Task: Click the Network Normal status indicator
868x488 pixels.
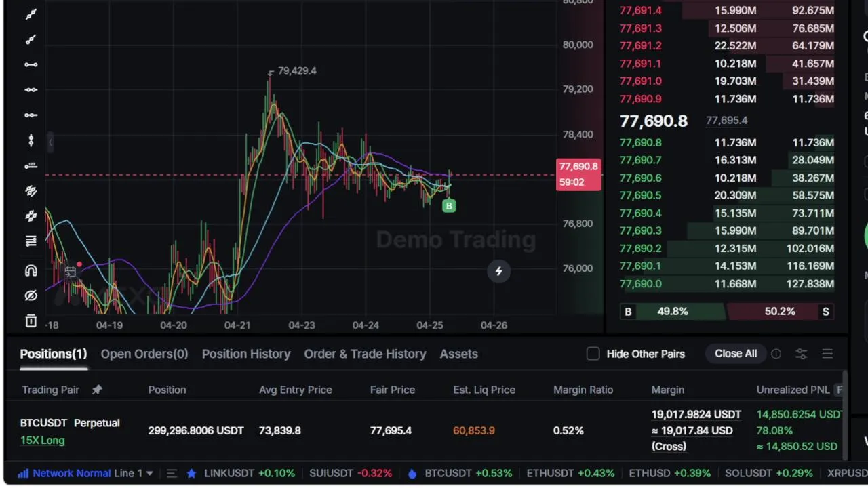Action: (x=64, y=474)
